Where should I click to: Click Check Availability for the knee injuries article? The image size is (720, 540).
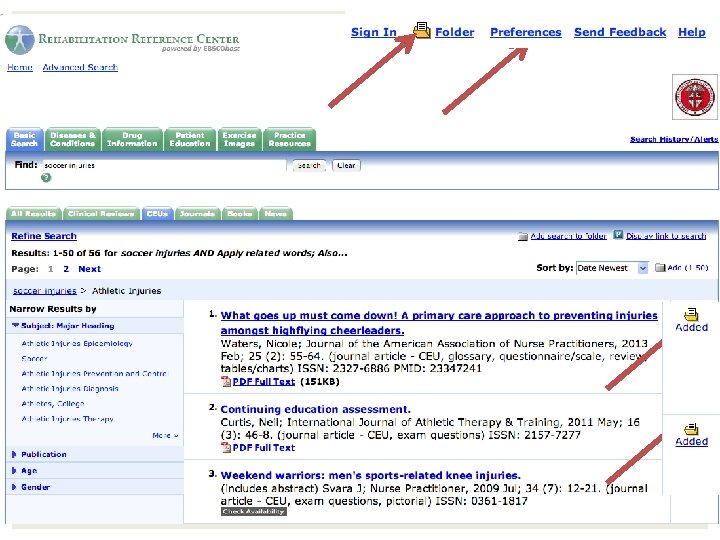point(253,512)
